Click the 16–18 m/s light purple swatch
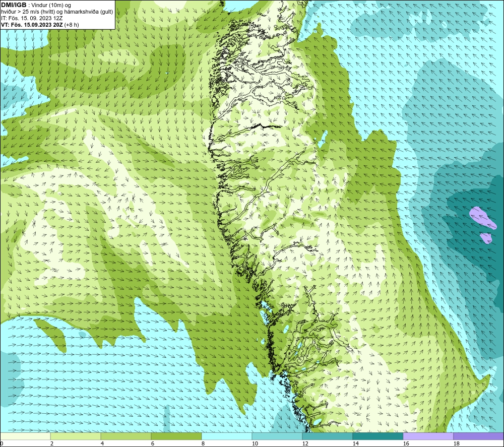This screenshot has height=447, width=504. click(428, 436)
